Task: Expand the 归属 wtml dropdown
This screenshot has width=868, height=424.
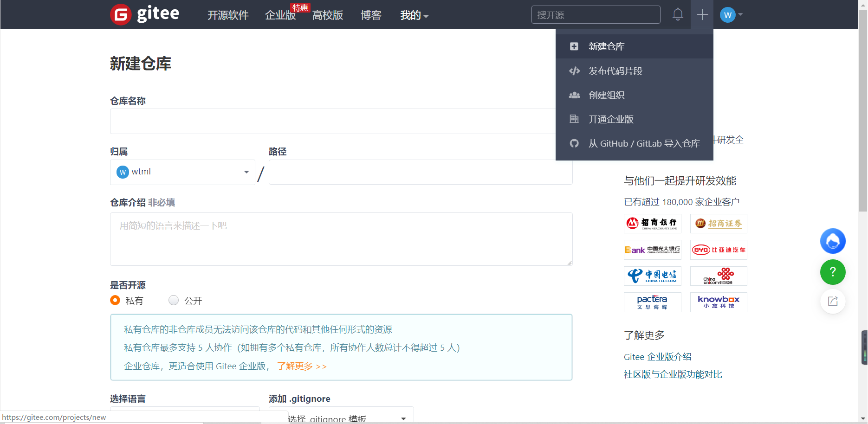Action: tap(182, 172)
